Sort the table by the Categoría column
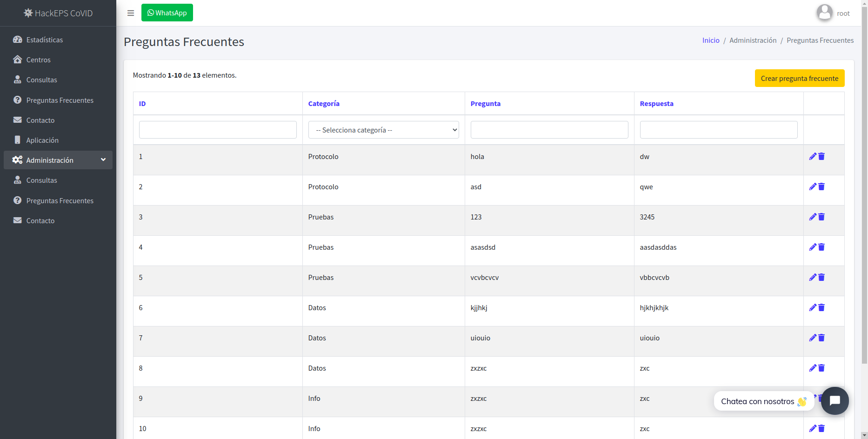868x439 pixels. [x=324, y=104]
